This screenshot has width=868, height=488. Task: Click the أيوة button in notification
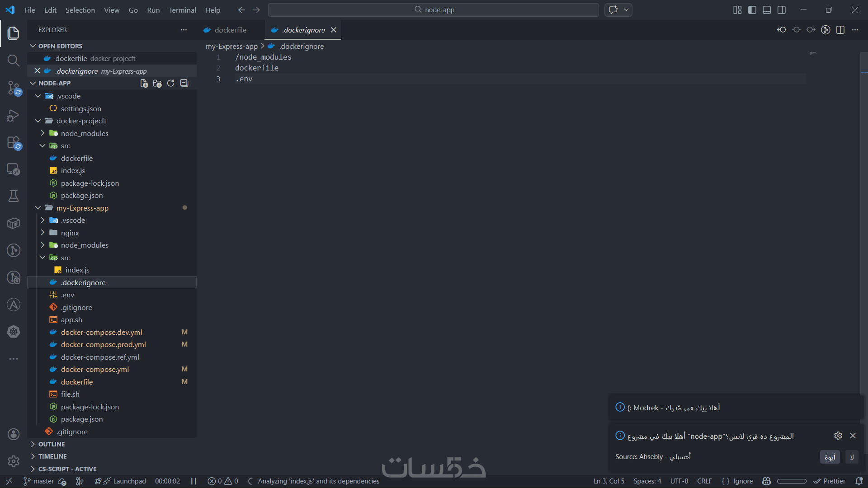(830, 457)
